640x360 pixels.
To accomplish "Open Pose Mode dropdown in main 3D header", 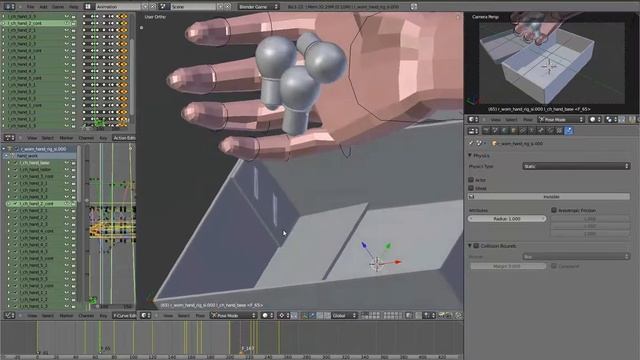I will coord(233,316).
